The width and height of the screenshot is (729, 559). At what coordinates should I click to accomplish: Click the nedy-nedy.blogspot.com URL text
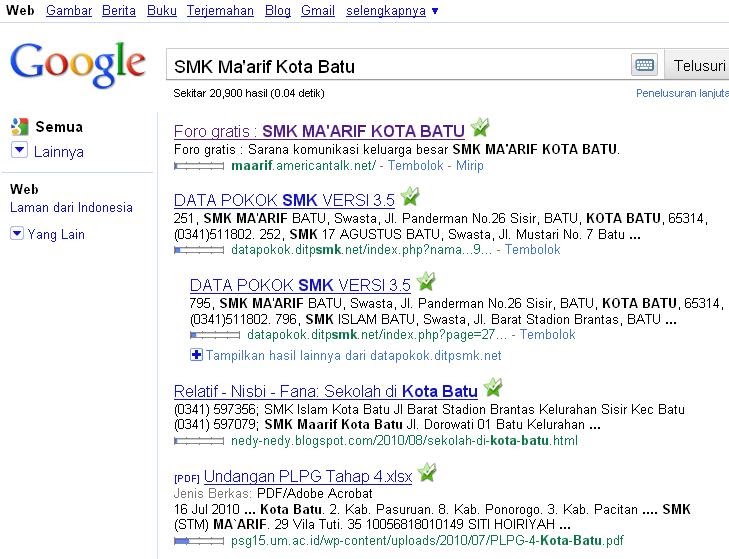(x=404, y=440)
